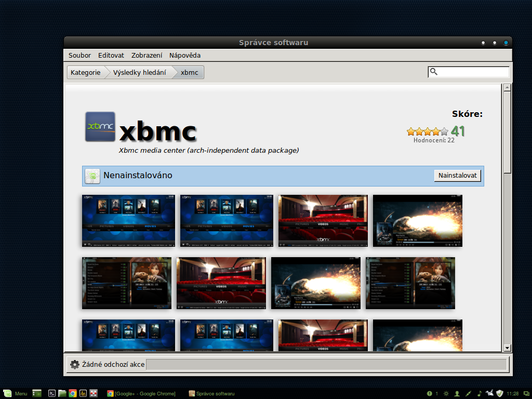Select the xbmc breadcrumb button
Image resolution: width=532 pixels, height=399 pixels.
[189, 72]
